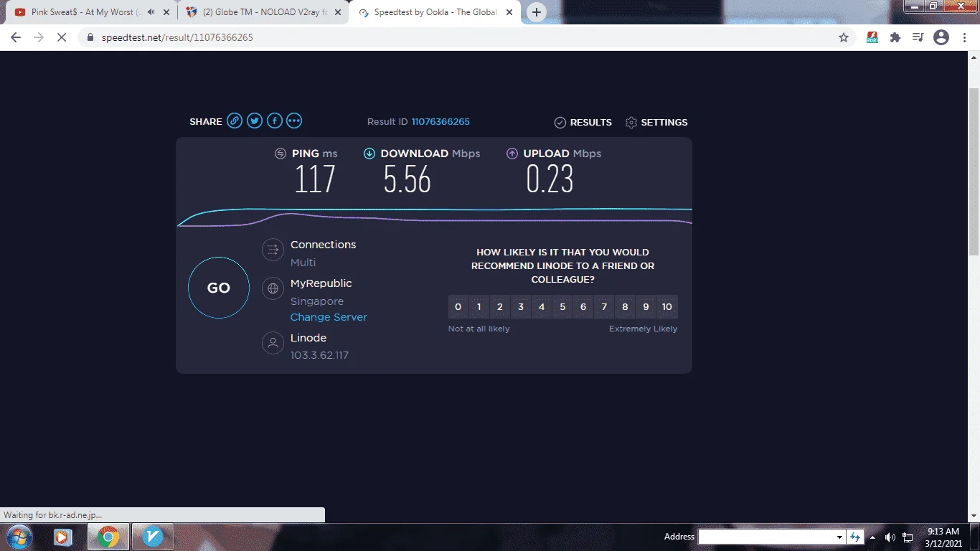Open speed test SETTINGS

(x=656, y=123)
